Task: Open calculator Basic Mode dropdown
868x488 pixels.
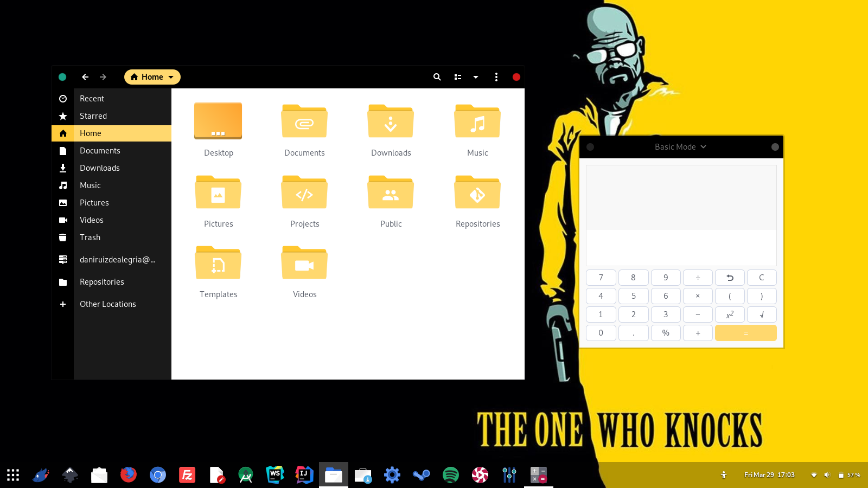Action: click(x=680, y=147)
